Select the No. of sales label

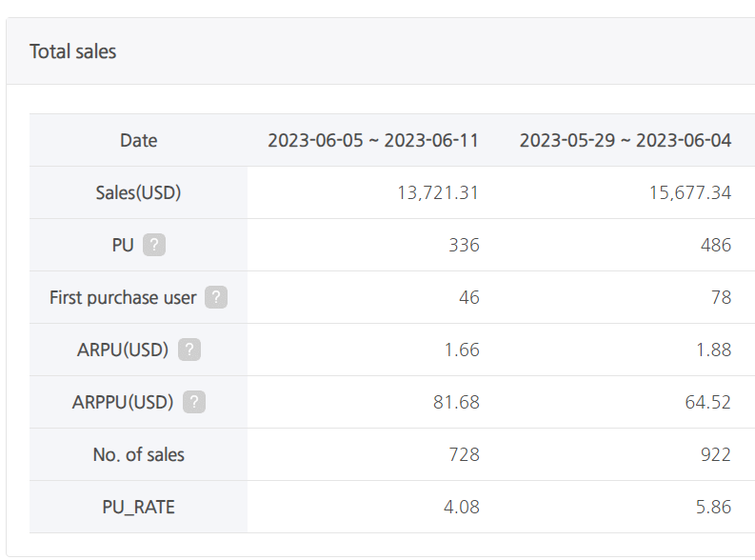point(139,454)
